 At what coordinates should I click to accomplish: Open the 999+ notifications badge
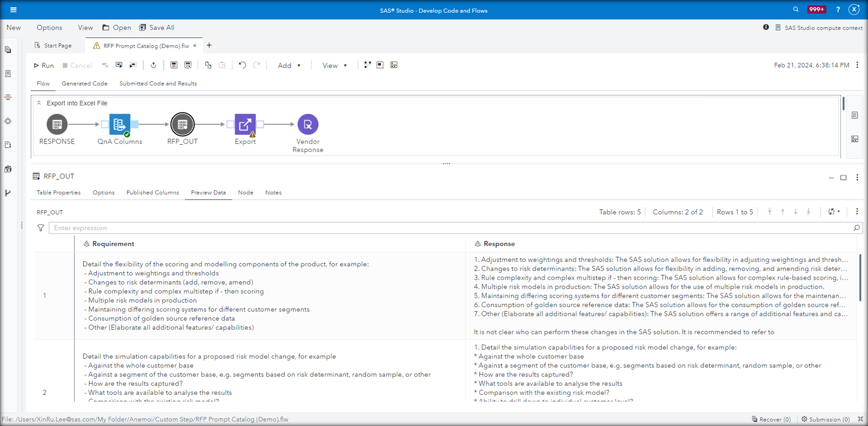[x=817, y=9]
